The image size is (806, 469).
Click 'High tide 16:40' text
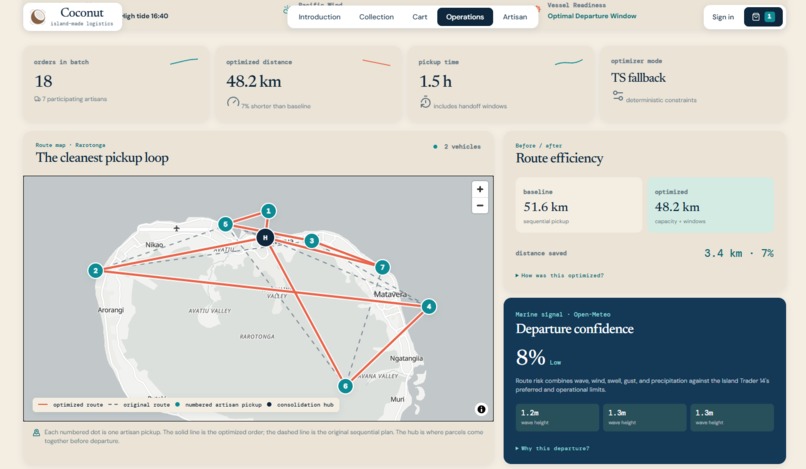coord(145,16)
